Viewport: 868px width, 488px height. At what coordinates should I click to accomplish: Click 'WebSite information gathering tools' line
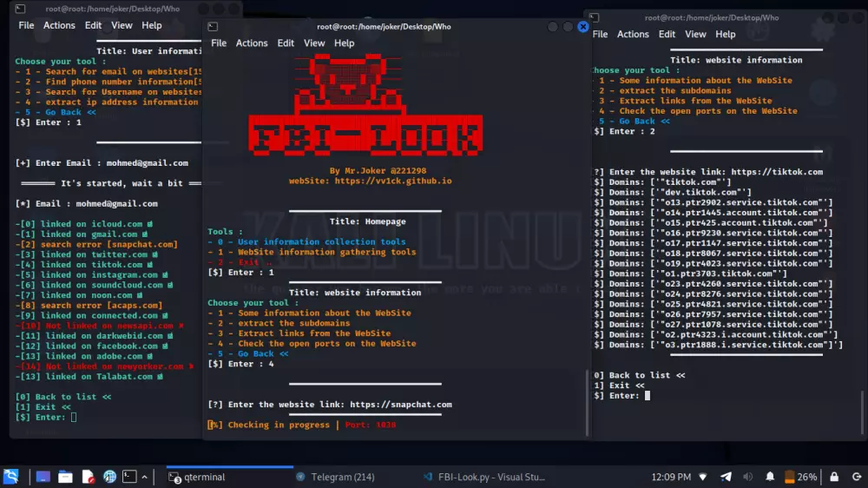312,252
